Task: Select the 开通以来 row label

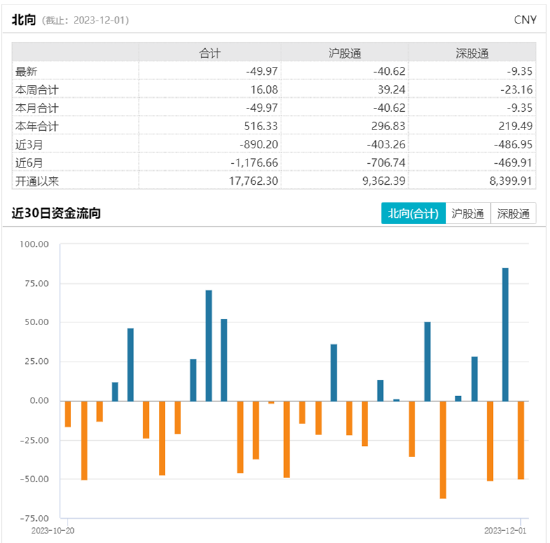Action: [x=36, y=181]
